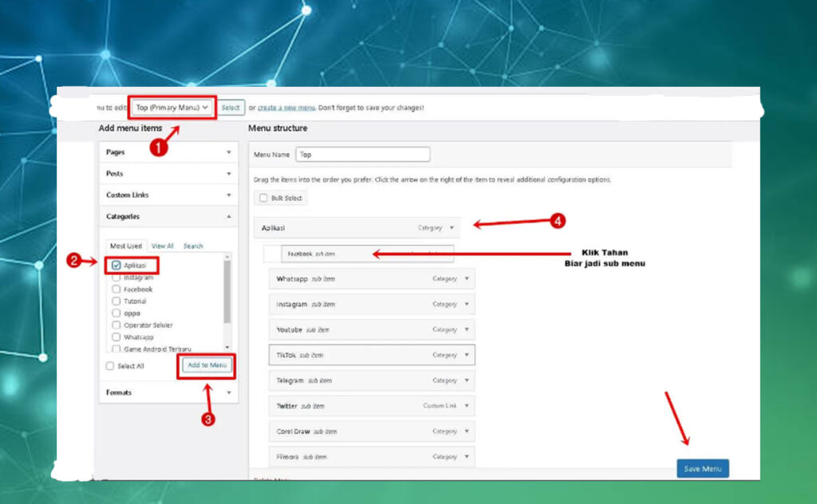
Task: Switch to the View All tab
Action: coord(163,246)
